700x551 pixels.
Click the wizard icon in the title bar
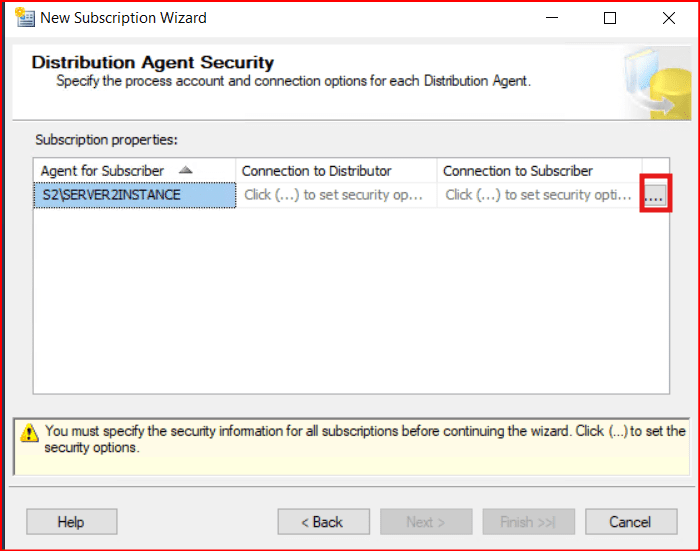[23, 17]
